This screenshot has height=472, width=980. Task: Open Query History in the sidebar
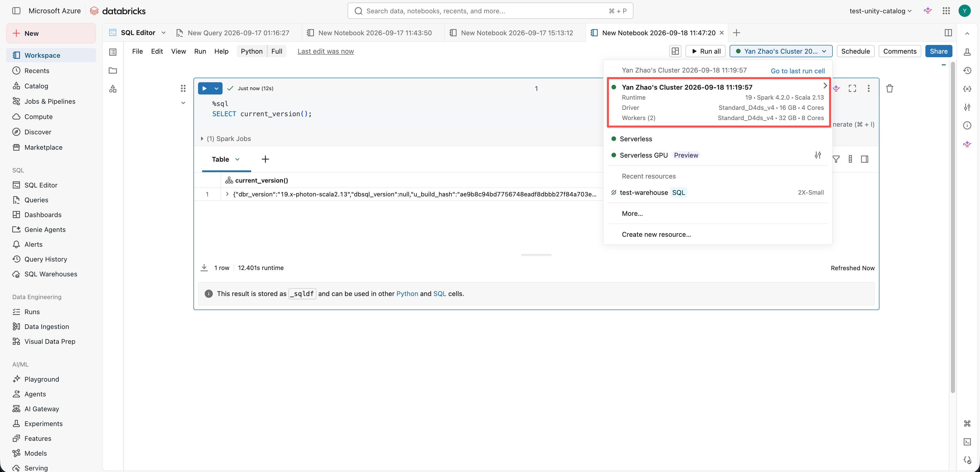pyautogui.click(x=51, y=259)
